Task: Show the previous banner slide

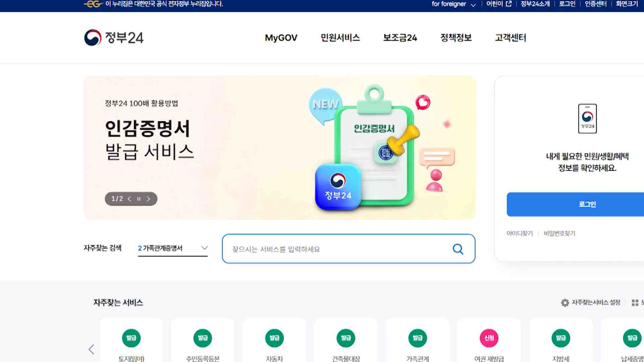Action: click(x=129, y=199)
